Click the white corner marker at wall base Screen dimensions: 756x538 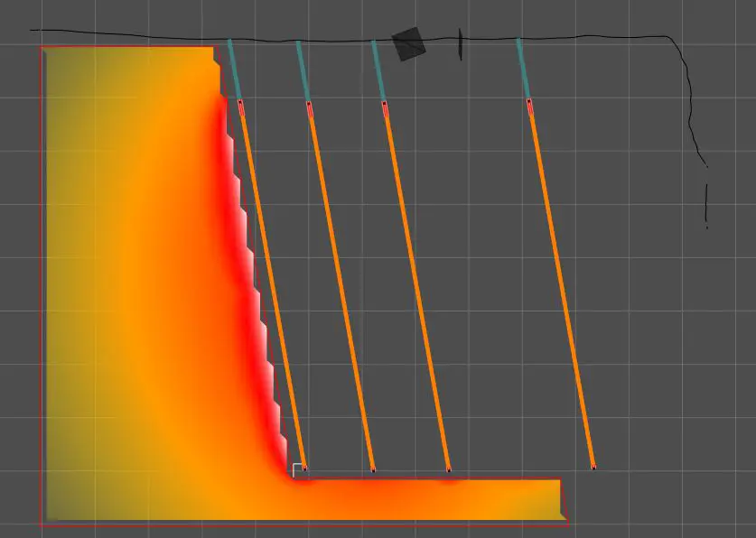point(295,468)
